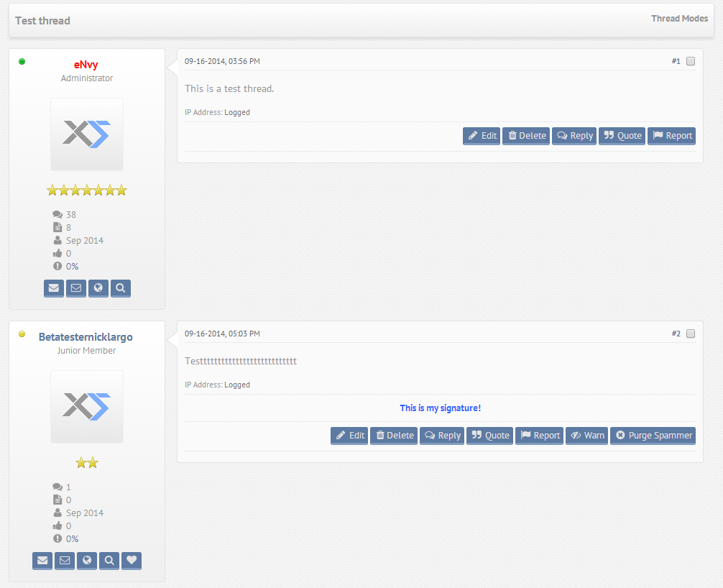Screen dimensions: 723x588
Task: Click eNvy's post count 38
Action: pyautogui.click(x=71, y=215)
